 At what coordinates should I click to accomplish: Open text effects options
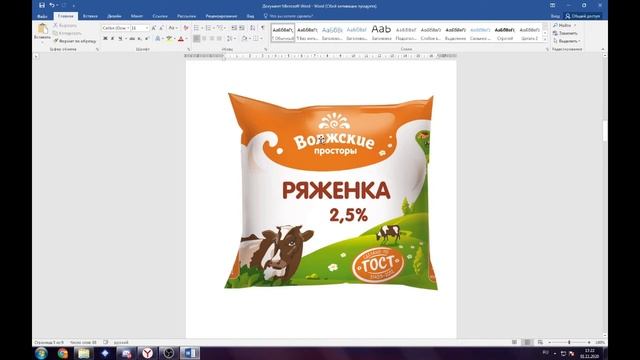pyautogui.click(x=158, y=38)
